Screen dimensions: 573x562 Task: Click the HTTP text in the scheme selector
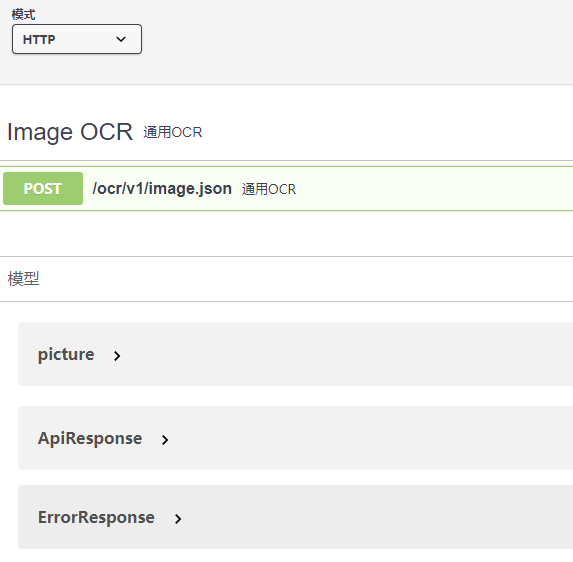coord(39,39)
